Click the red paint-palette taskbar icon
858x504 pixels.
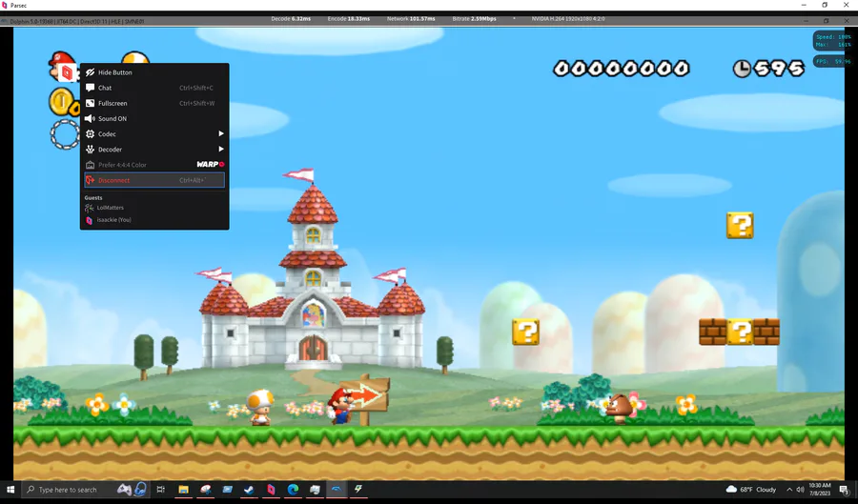[x=206, y=490]
